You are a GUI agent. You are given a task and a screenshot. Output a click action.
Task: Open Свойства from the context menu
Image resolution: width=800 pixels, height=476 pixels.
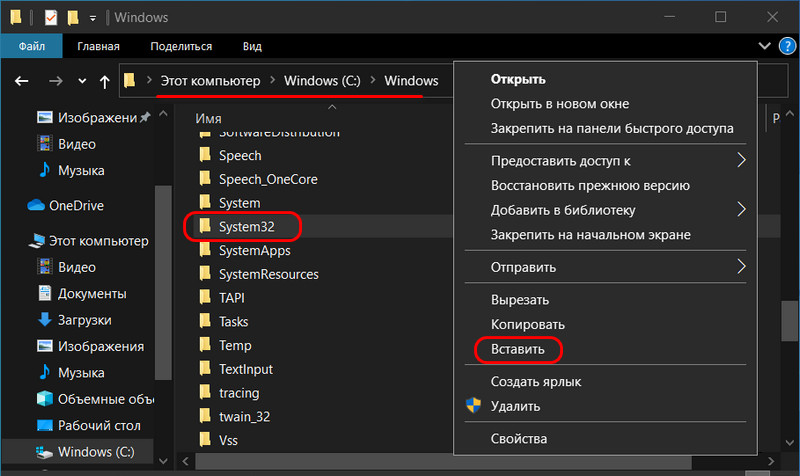click(x=605, y=438)
